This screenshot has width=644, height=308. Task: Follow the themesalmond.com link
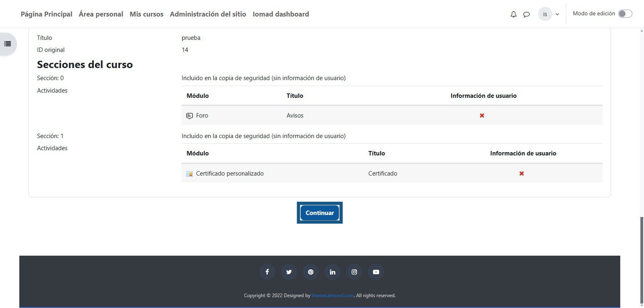coord(332,296)
